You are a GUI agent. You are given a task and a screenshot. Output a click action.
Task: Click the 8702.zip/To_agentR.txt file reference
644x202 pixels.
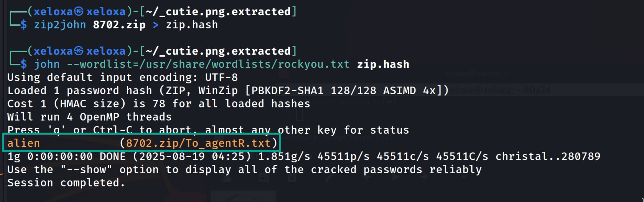coord(198,143)
